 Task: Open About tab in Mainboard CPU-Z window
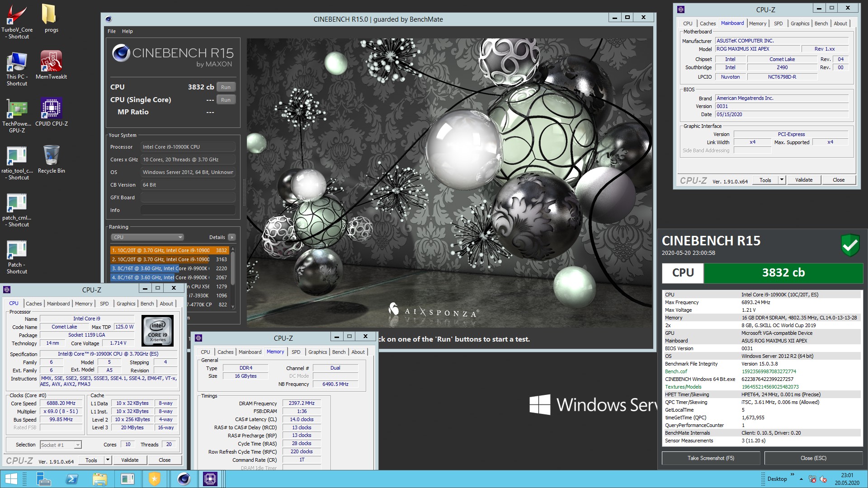[x=840, y=23]
